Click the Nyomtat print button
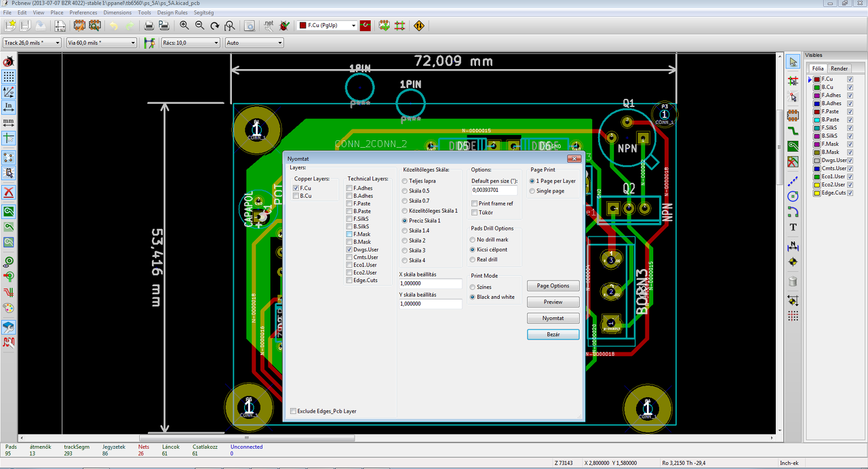 [553, 318]
